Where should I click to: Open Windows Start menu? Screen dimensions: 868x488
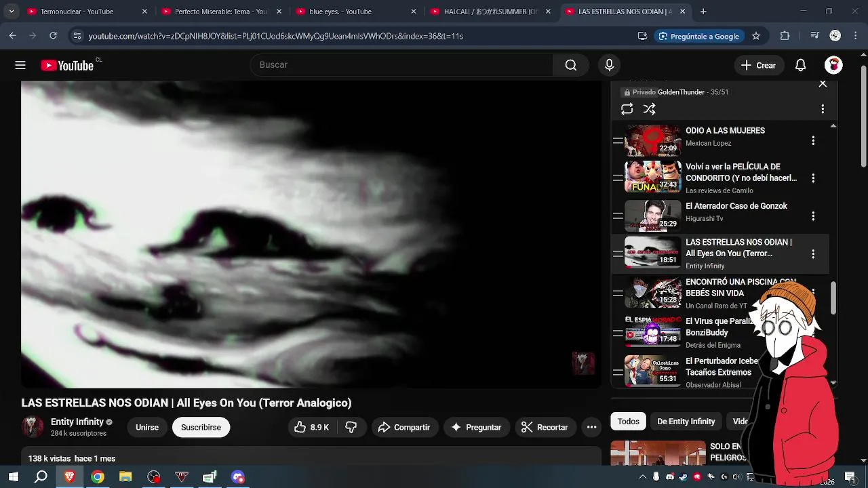[13, 477]
